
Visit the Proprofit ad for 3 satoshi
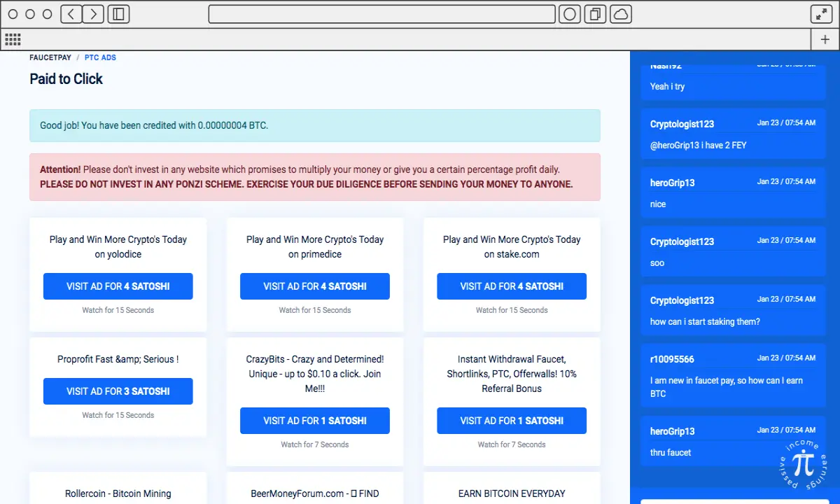point(118,391)
